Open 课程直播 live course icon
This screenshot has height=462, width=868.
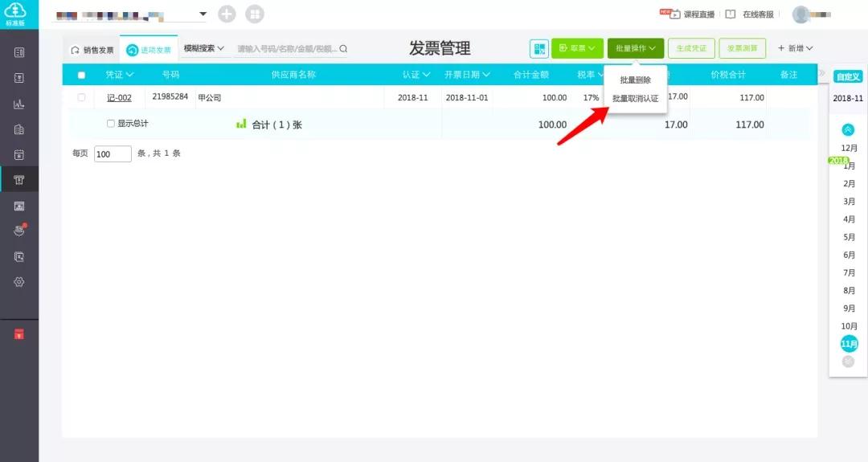pos(675,14)
